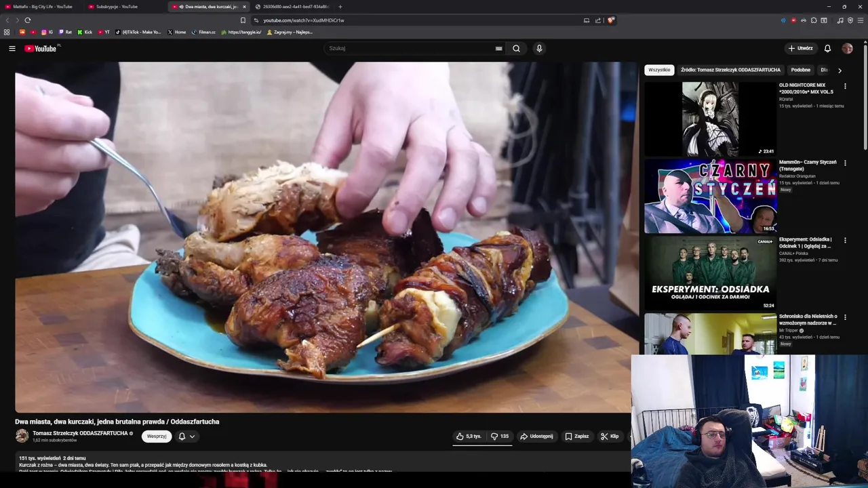
Task: Go to the YouTube home logo
Action: pyautogui.click(x=41, y=48)
